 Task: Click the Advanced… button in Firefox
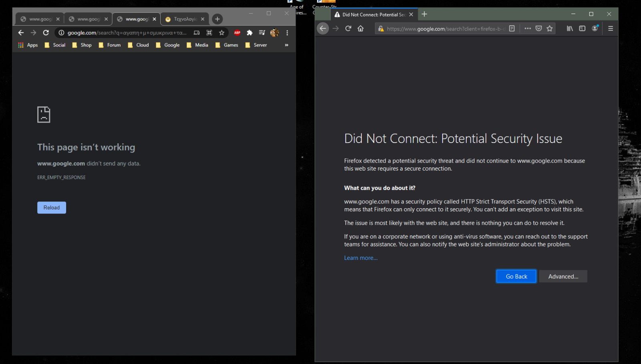coord(563,276)
